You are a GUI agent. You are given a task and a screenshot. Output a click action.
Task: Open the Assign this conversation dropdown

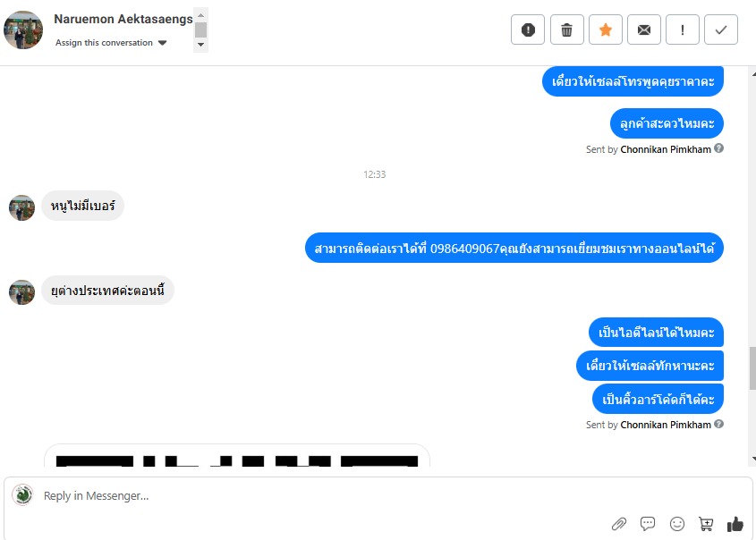pos(111,43)
